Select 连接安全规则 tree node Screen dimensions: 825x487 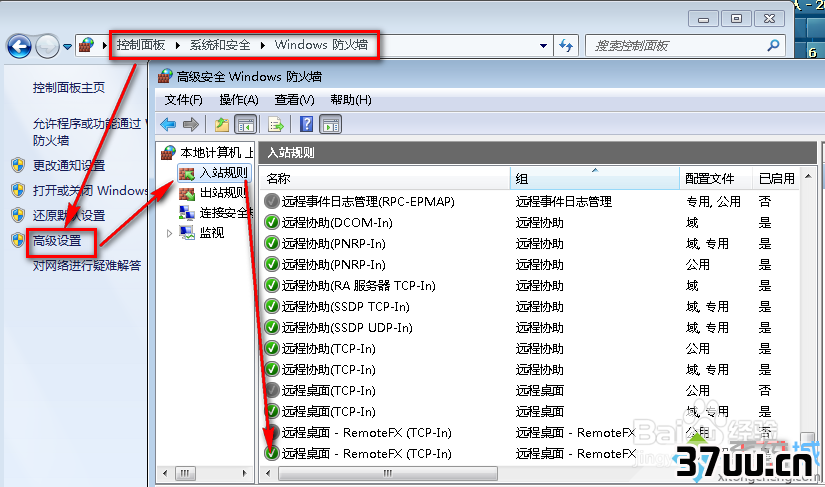click(x=216, y=212)
